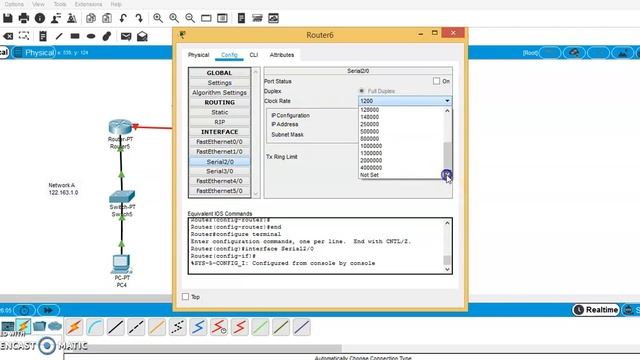Pick the solid black copper straight-through cable
The width and height of the screenshot is (640, 360).
pyautogui.click(x=116, y=327)
